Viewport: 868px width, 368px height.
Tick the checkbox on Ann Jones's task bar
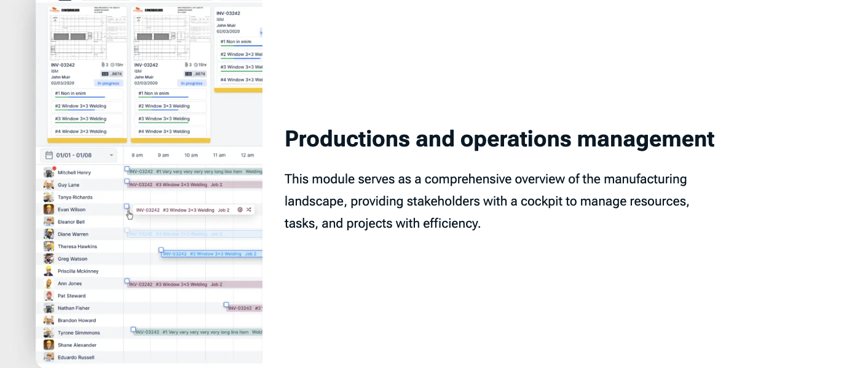[x=127, y=281]
